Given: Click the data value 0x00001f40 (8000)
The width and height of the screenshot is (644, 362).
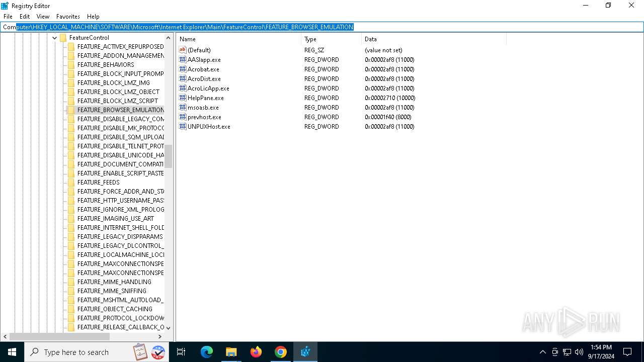Looking at the screenshot, I should pyautogui.click(x=388, y=117).
